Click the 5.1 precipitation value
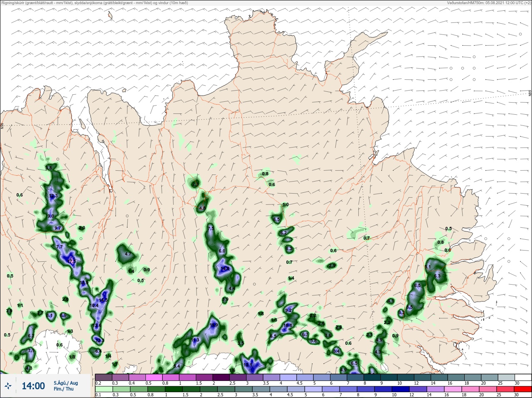This screenshot has width=532, height=398. click(x=428, y=267)
